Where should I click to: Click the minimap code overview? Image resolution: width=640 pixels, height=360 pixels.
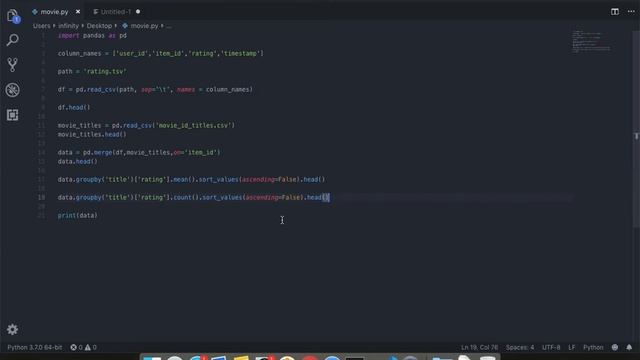tap(591, 41)
